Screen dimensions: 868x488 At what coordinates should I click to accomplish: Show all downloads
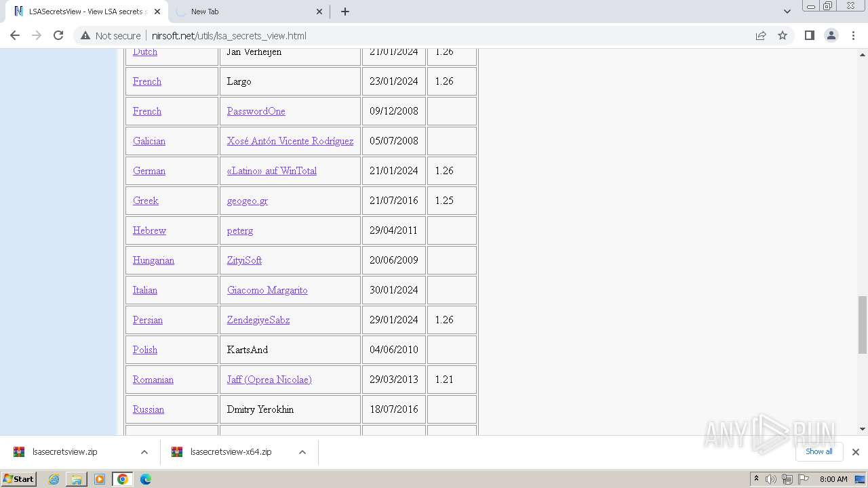pos(819,451)
